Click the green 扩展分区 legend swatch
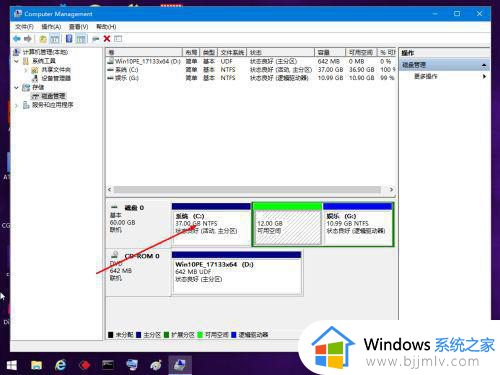500x375 pixels. click(166, 335)
